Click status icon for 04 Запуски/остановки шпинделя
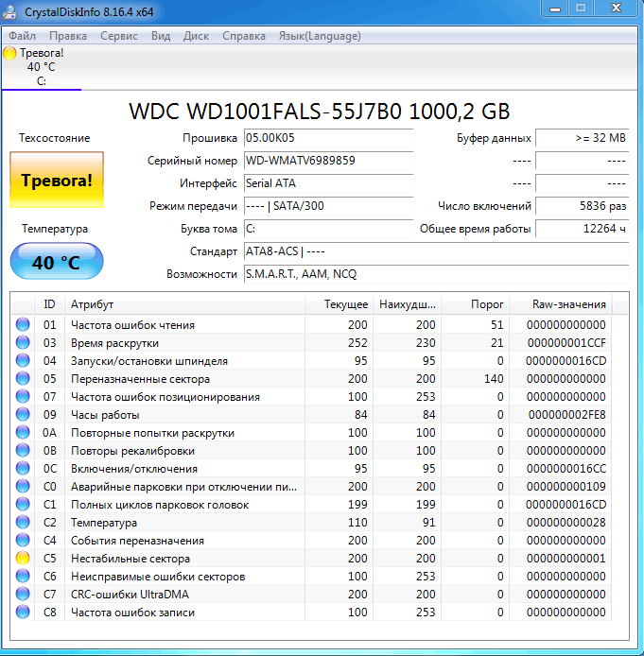644x656 pixels. (23, 361)
